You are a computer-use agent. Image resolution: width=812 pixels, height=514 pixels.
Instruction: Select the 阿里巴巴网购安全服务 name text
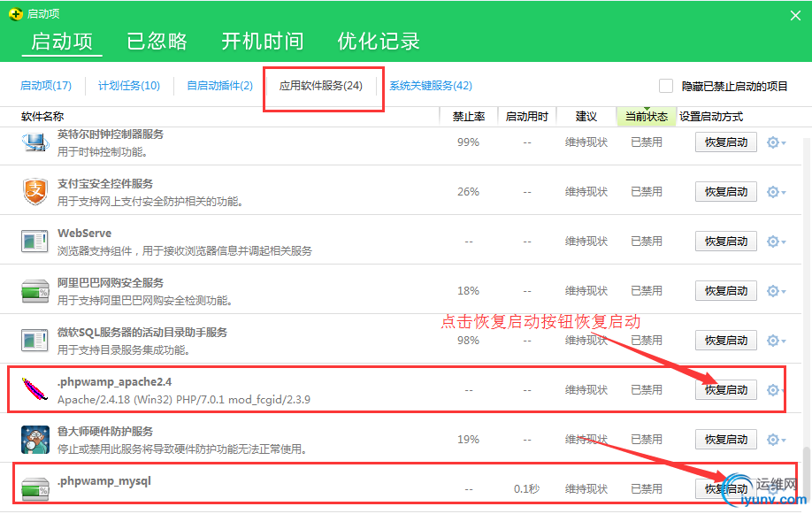coord(111,283)
